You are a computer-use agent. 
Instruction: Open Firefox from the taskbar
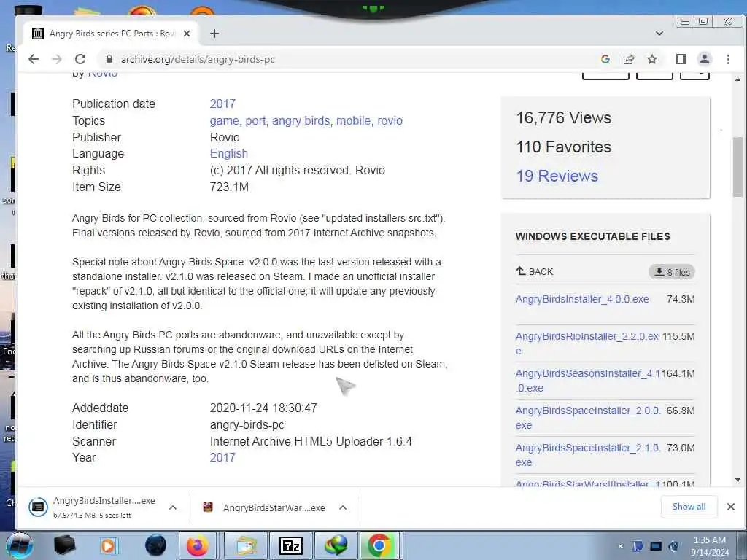point(197,545)
